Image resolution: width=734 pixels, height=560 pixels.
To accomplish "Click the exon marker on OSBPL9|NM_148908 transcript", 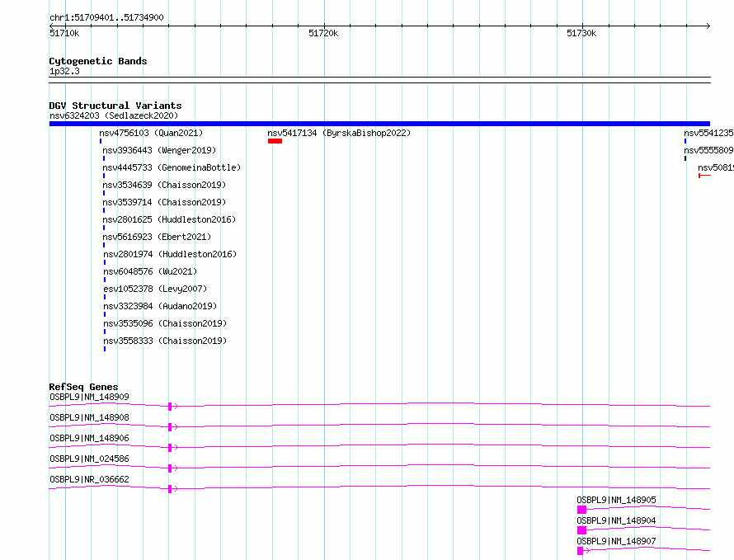I will (x=170, y=427).
